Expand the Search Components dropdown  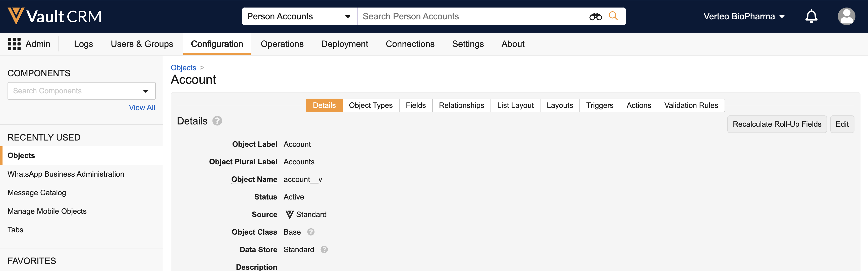[146, 91]
